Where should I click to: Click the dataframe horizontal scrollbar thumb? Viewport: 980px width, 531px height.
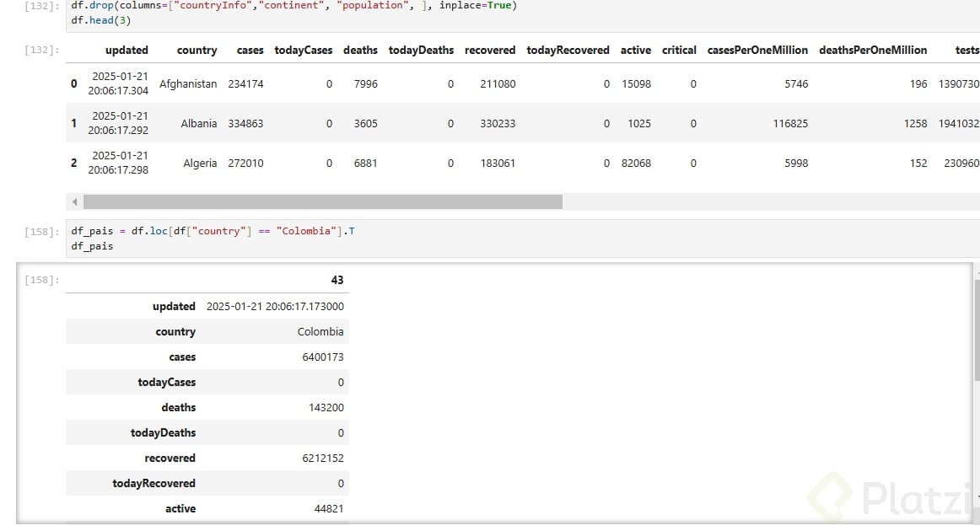pyautogui.click(x=322, y=201)
